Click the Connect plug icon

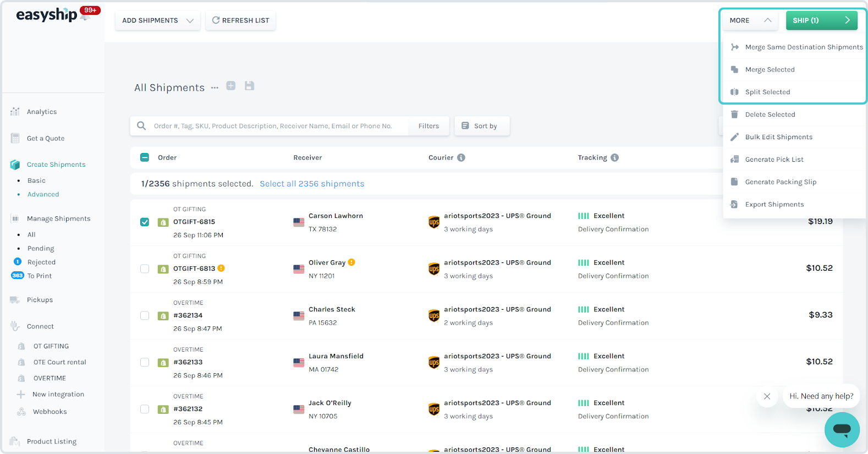[15, 326]
